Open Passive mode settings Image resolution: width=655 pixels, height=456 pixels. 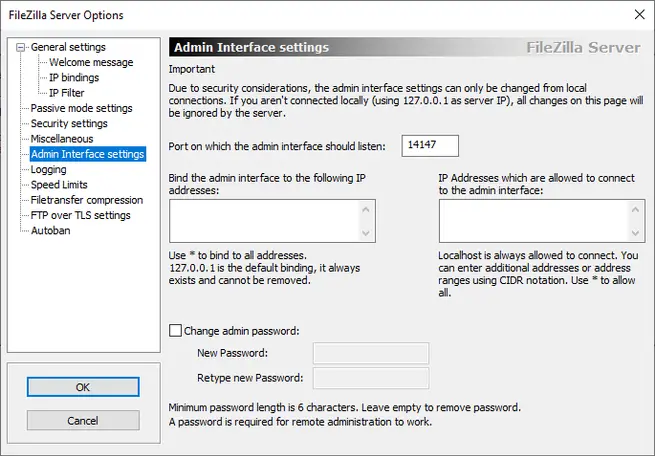pyautogui.click(x=81, y=108)
